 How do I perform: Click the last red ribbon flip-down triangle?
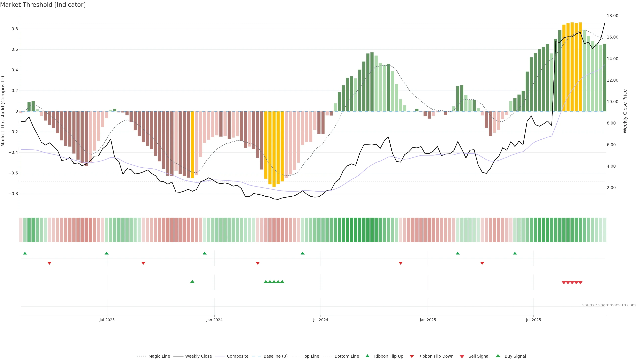pyautogui.click(x=482, y=263)
